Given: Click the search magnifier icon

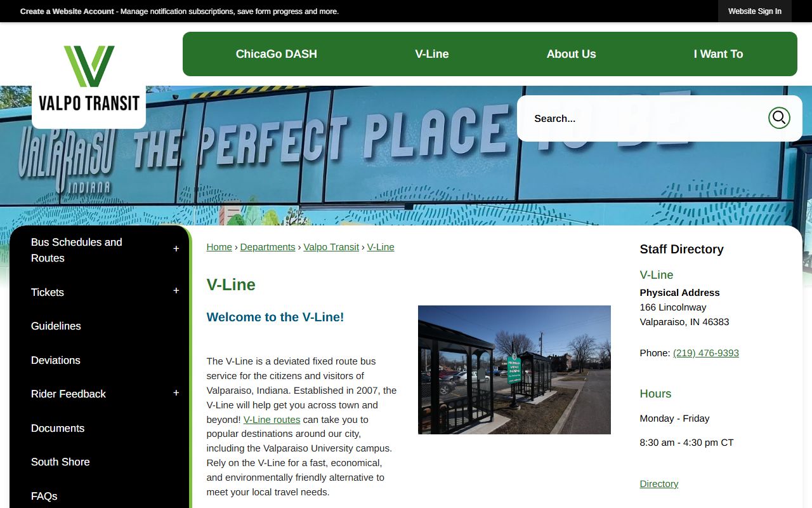Looking at the screenshot, I should (x=779, y=118).
